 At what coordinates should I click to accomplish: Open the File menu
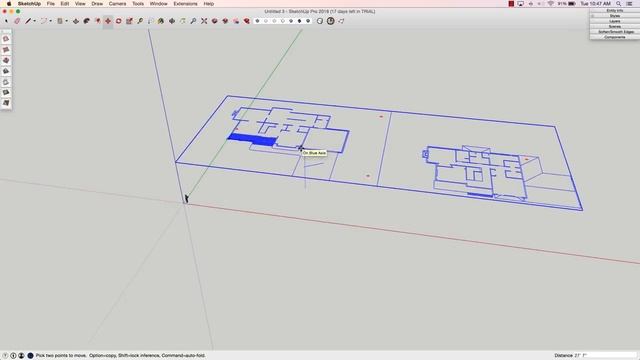51,4
